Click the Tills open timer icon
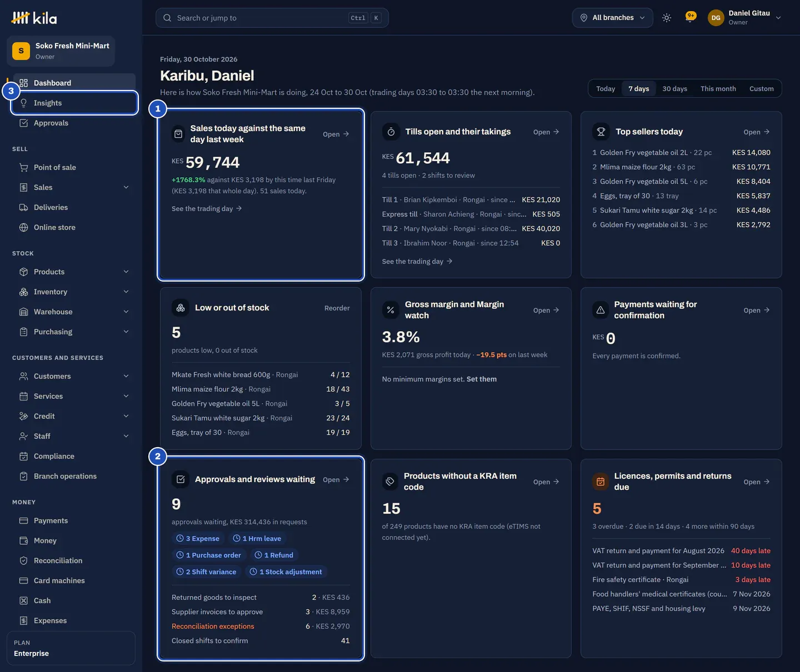The height and width of the screenshot is (672, 800). pos(391,132)
